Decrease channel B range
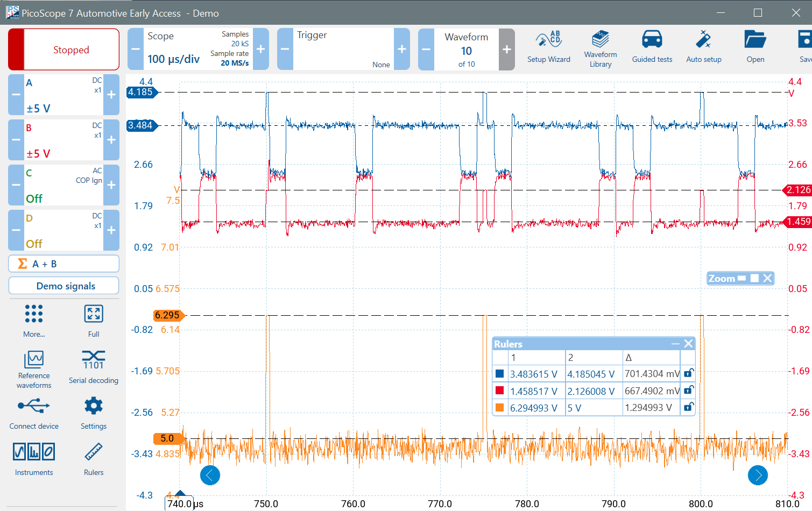Image resolution: width=812 pixels, height=511 pixels. click(x=16, y=140)
